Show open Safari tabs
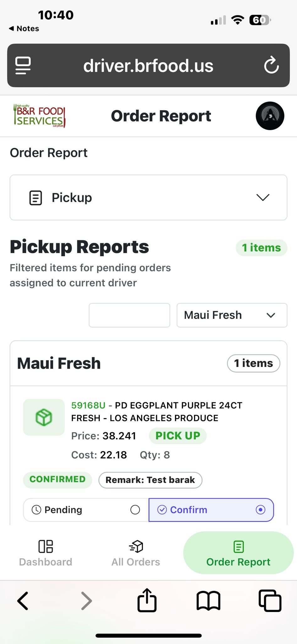 [270, 600]
